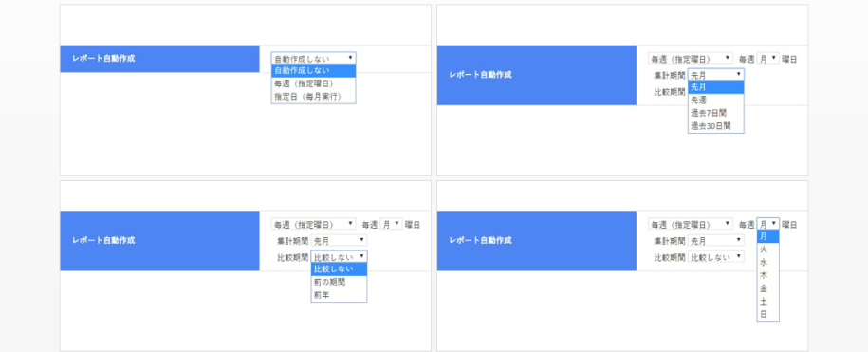Select 火 in the weekday list

[x=767, y=250]
